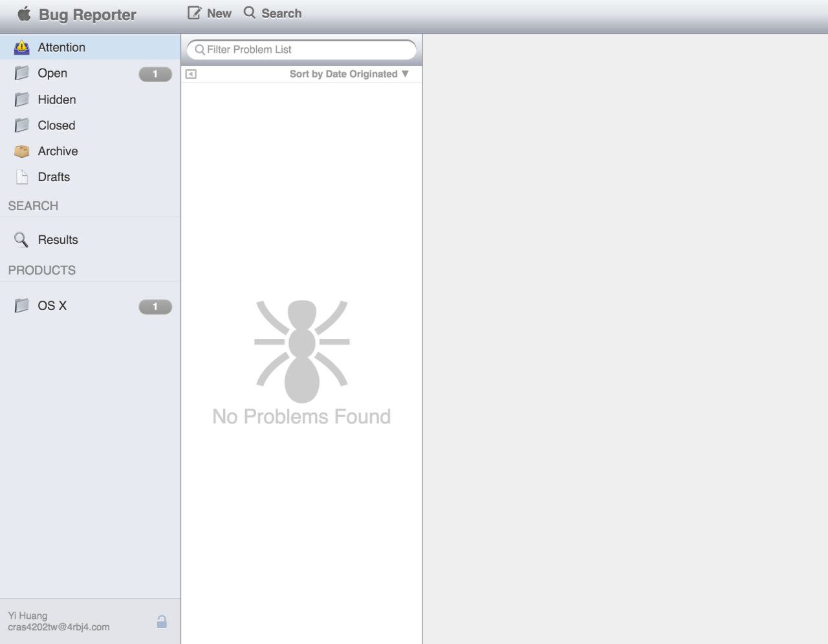The image size is (828, 644).
Task: Click the count badge next to Open
Action: click(x=155, y=74)
